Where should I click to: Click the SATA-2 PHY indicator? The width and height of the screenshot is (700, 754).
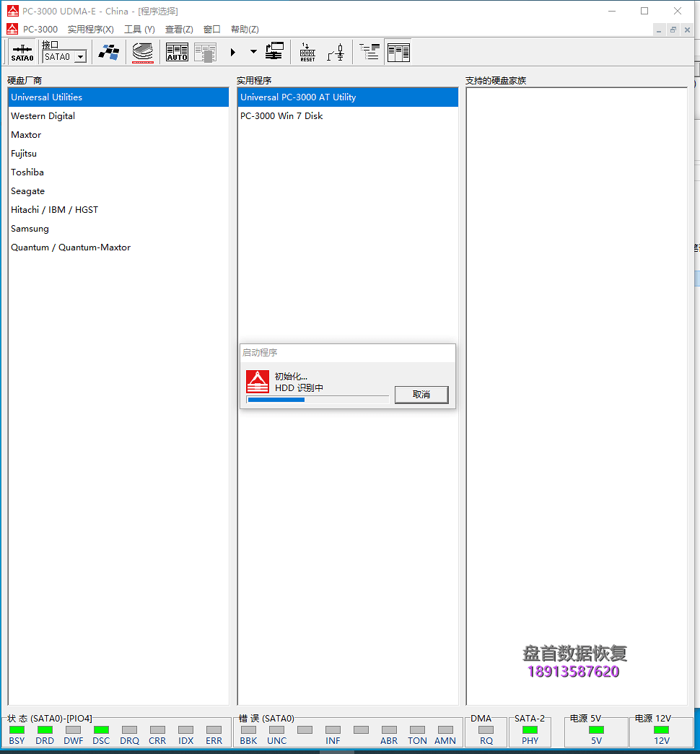530,730
